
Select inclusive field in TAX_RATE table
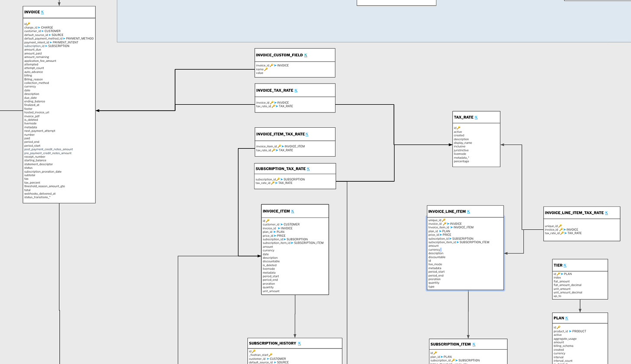460,146
